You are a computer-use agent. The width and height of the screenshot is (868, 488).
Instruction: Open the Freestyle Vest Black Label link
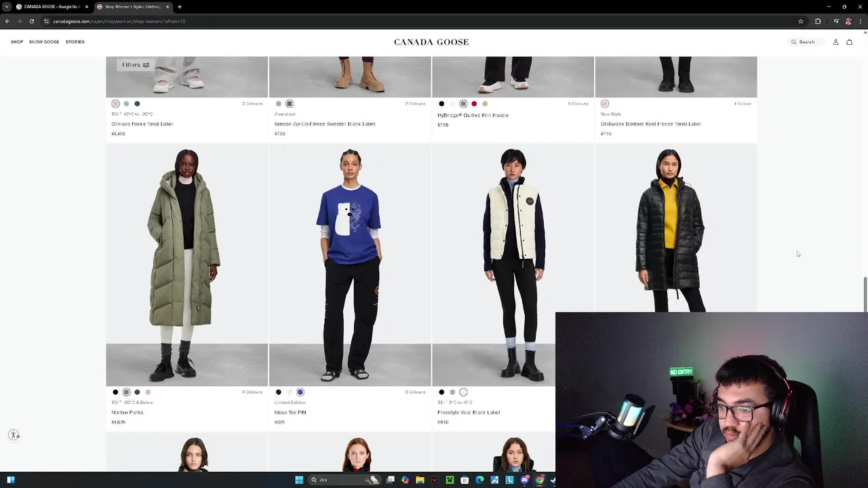pyautogui.click(x=469, y=412)
